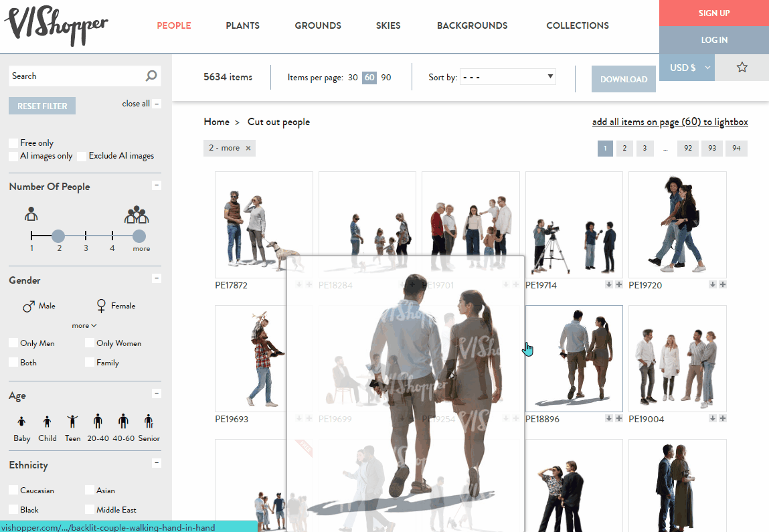This screenshot has width=769, height=532.
Task: Open the PEOPLE menu
Action: tap(174, 25)
